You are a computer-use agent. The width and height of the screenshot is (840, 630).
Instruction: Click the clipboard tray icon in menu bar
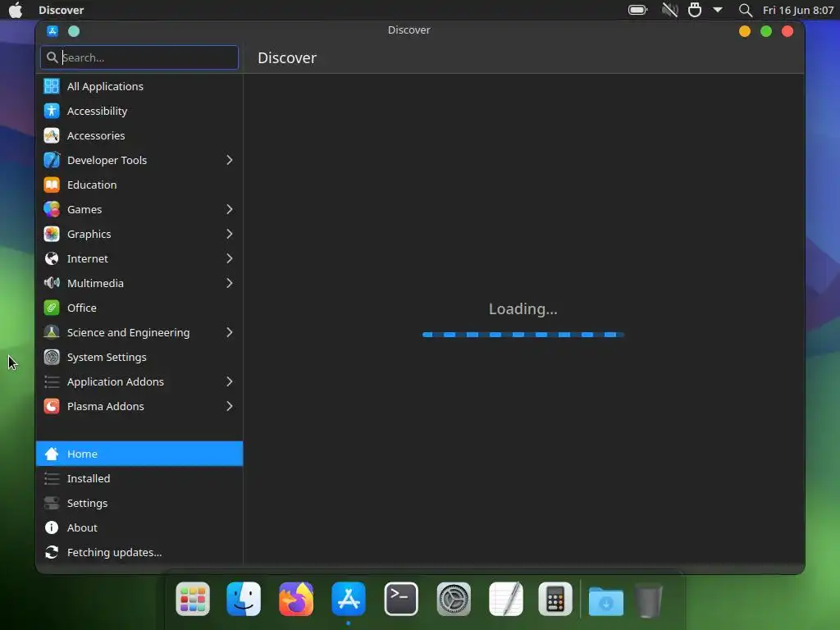pos(695,10)
